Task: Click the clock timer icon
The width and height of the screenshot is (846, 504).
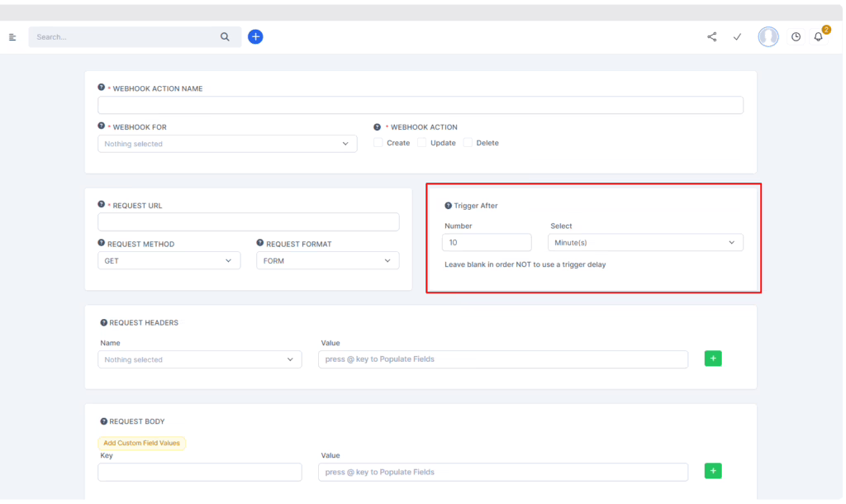Action: coord(796,37)
